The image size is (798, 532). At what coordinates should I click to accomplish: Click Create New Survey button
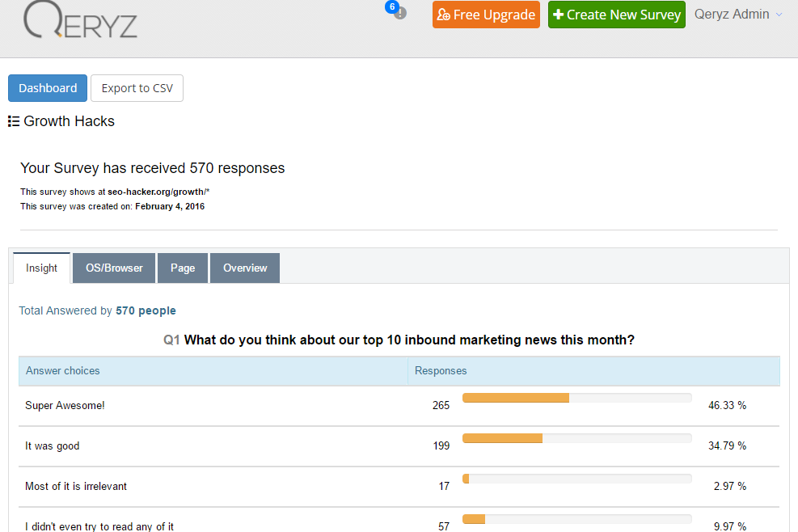click(x=616, y=15)
